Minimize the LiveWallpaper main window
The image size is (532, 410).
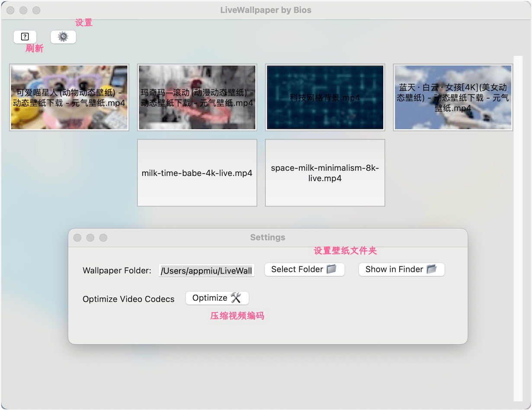[x=24, y=10]
